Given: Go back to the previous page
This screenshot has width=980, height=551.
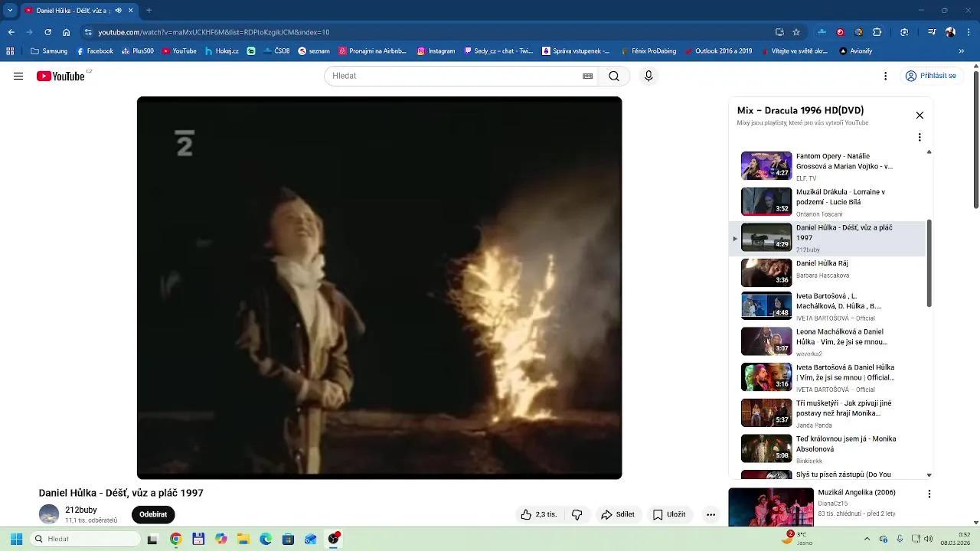Looking at the screenshot, I should pos(11,32).
